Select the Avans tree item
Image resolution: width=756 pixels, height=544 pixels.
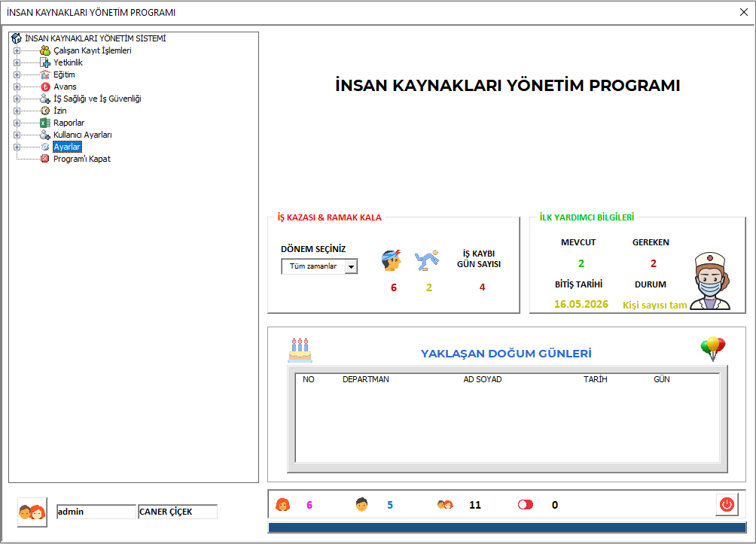click(x=65, y=87)
